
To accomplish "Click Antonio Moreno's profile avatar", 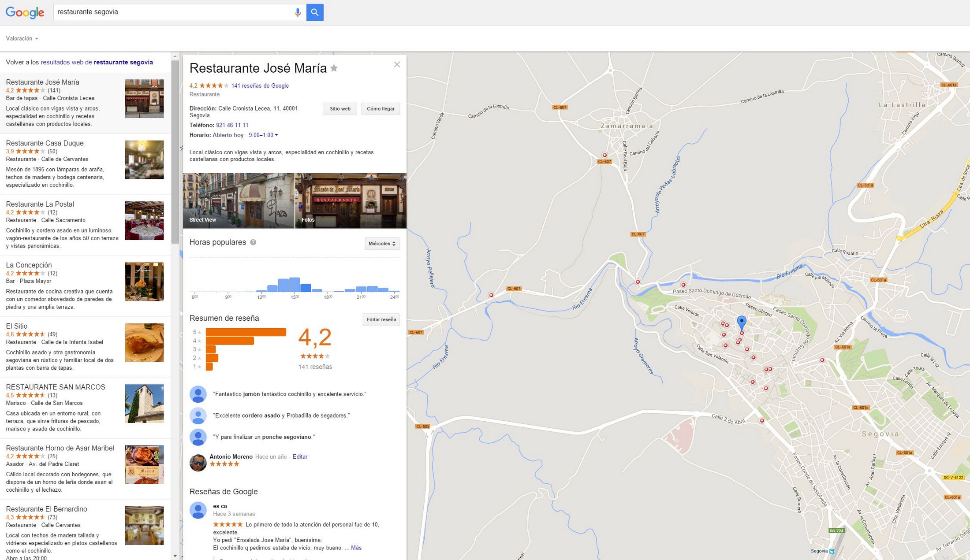I will (x=198, y=463).
